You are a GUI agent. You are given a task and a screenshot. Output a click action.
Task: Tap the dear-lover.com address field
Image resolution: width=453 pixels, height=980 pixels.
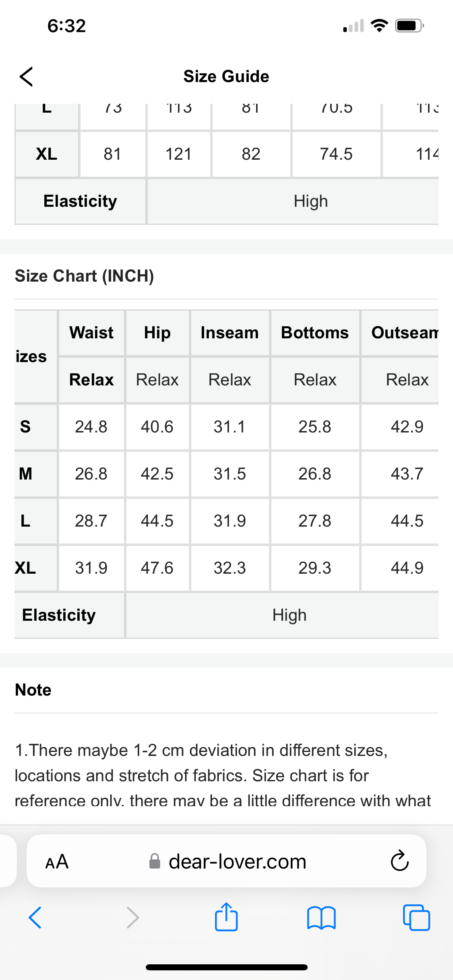coord(237,862)
